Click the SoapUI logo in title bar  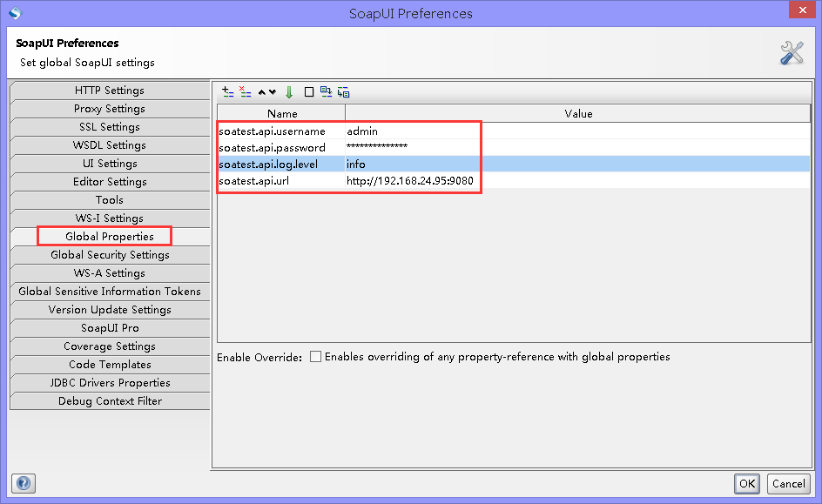[15, 12]
